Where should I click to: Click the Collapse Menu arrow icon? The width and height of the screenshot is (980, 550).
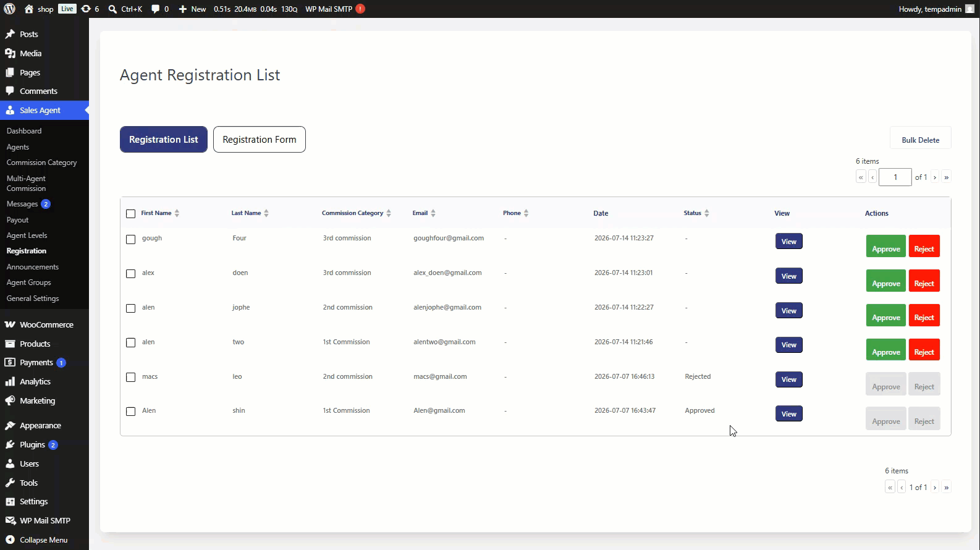click(10, 539)
